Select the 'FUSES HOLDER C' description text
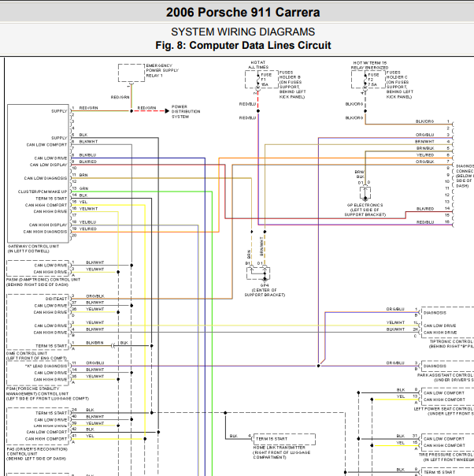Viewport: 474px width, 476px height. pyautogui.click(x=400, y=84)
